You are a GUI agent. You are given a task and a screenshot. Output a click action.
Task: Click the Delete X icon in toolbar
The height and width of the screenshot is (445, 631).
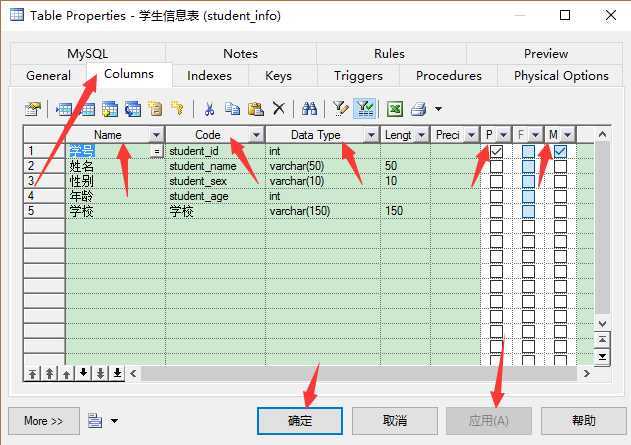coord(278,109)
